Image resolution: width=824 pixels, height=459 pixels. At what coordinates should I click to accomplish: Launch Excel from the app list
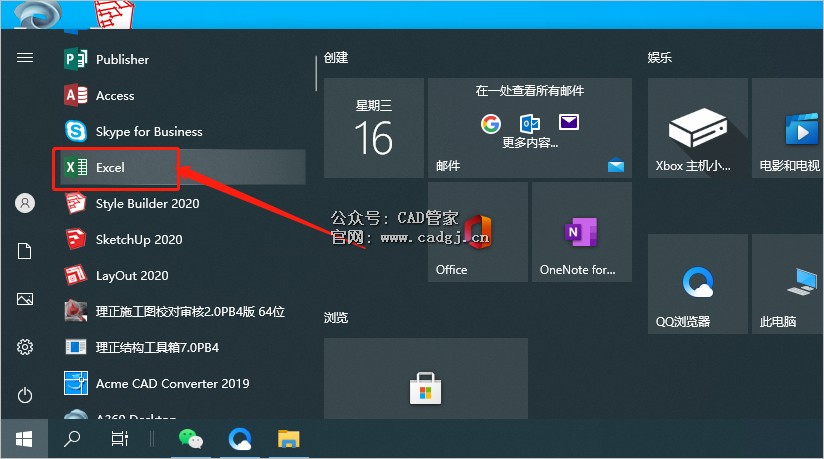pos(181,168)
